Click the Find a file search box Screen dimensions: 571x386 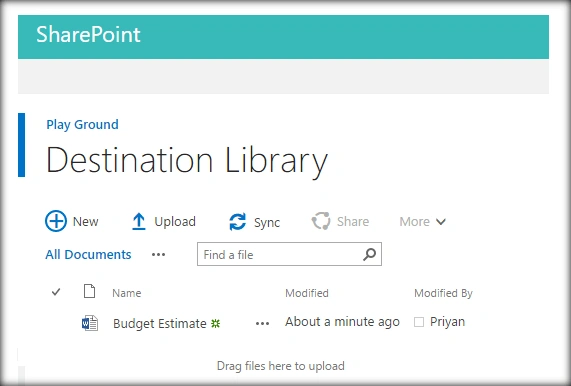(289, 254)
